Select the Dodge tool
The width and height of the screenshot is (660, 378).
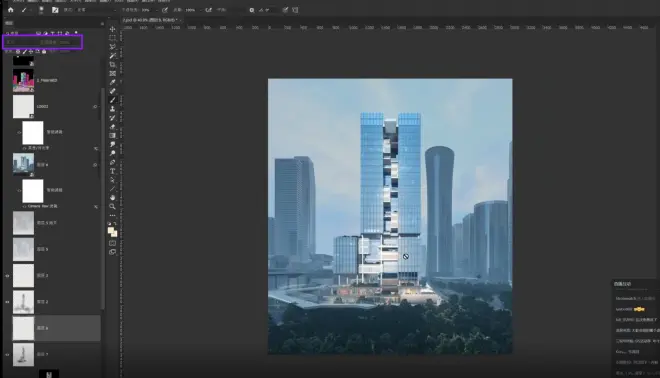click(x=112, y=153)
